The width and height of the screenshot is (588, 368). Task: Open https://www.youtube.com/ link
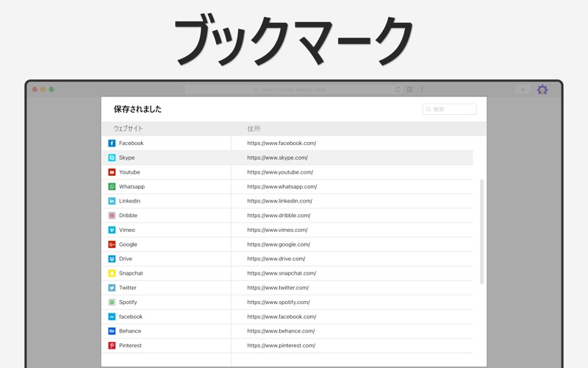pyautogui.click(x=280, y=172)
